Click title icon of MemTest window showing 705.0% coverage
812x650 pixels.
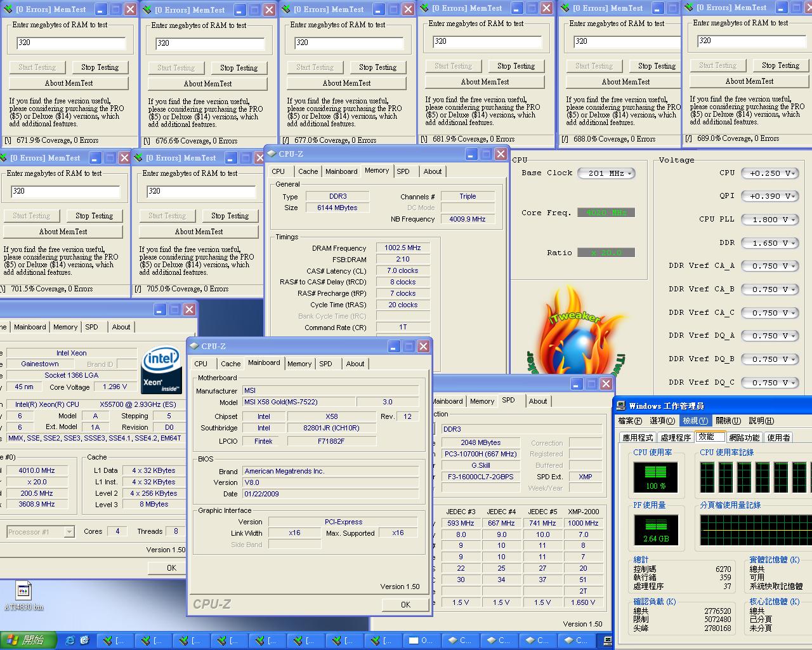coord(138,157)
